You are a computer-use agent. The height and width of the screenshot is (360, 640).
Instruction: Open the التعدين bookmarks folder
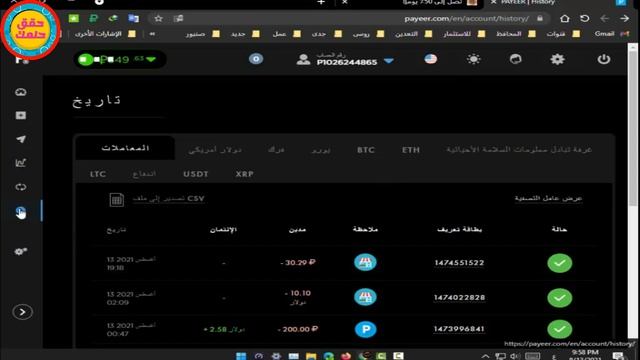tap(413, 34)
